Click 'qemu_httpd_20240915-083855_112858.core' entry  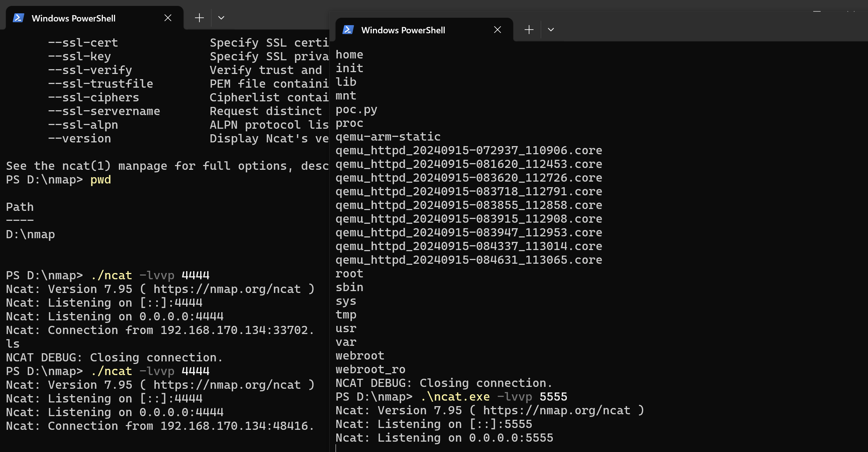pyautogui.click(x=469, y=205)
